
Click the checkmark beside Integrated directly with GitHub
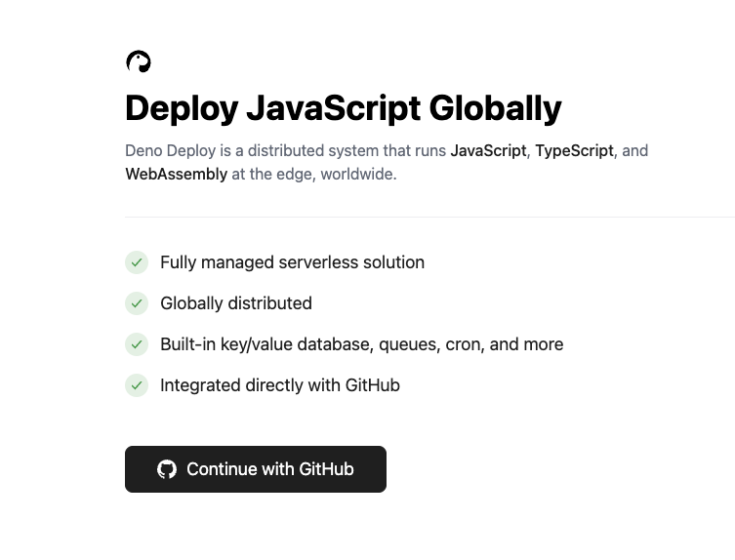point(137,385)
